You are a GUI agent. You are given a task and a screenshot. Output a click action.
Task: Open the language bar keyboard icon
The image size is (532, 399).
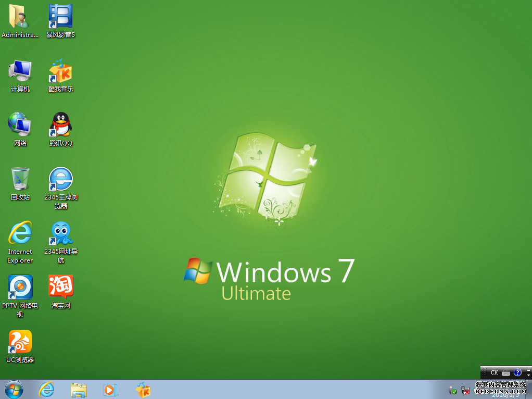[x=506, y=373]
